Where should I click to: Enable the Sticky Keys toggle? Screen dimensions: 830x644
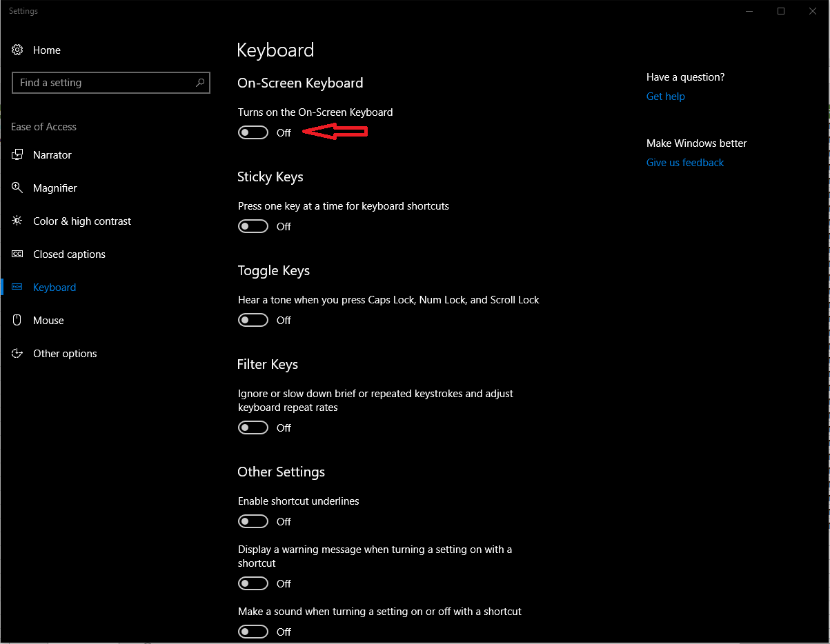[x=253, y=226]
